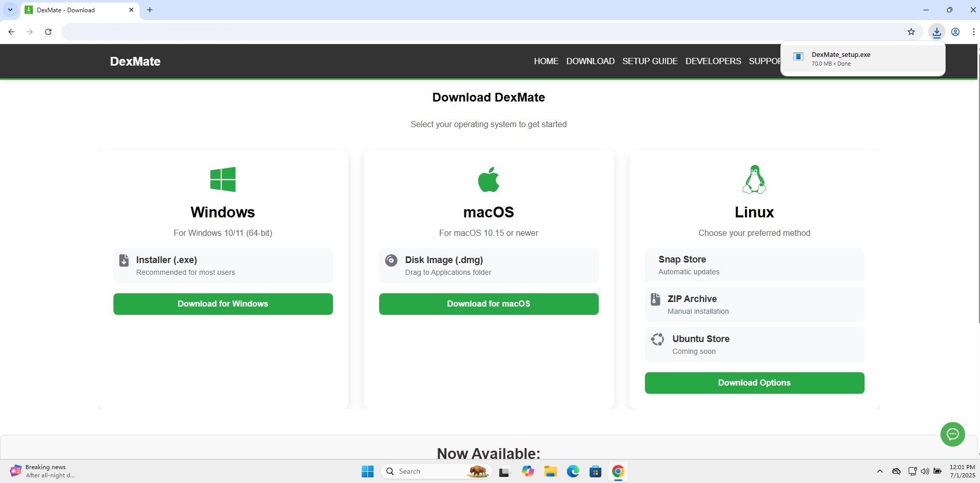
Task: Click the green Apple logo icon
Action: click(488, 179)
